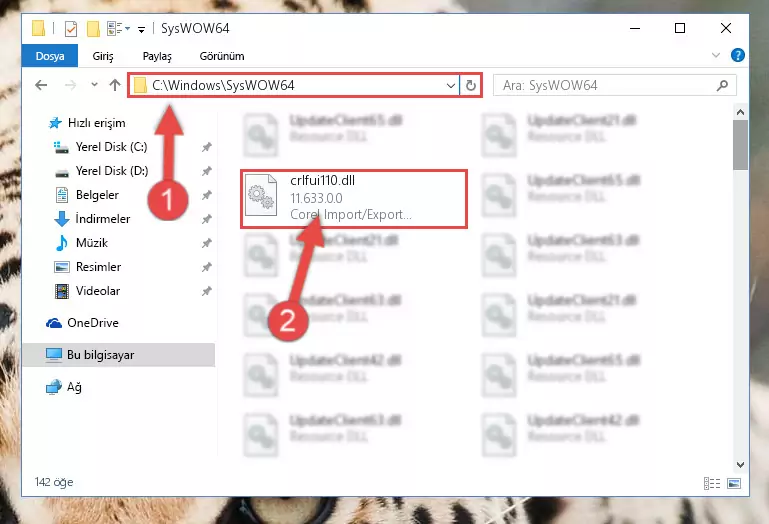
Task: Open the Paylaş tab
Action: (x=157, y=56)
